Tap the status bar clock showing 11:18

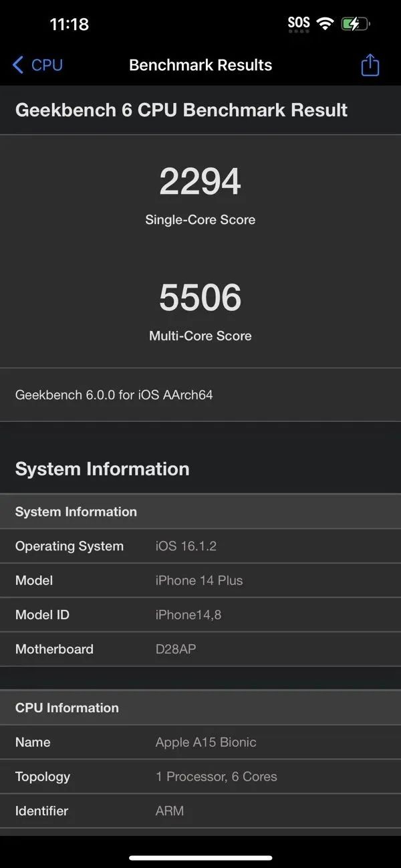coord(69,25)
